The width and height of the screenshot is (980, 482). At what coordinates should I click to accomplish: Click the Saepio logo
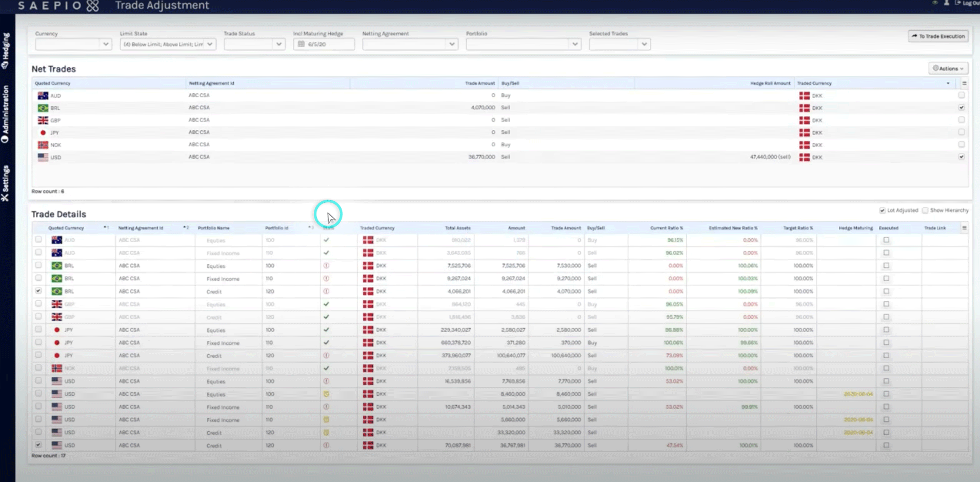click(58, 6)
